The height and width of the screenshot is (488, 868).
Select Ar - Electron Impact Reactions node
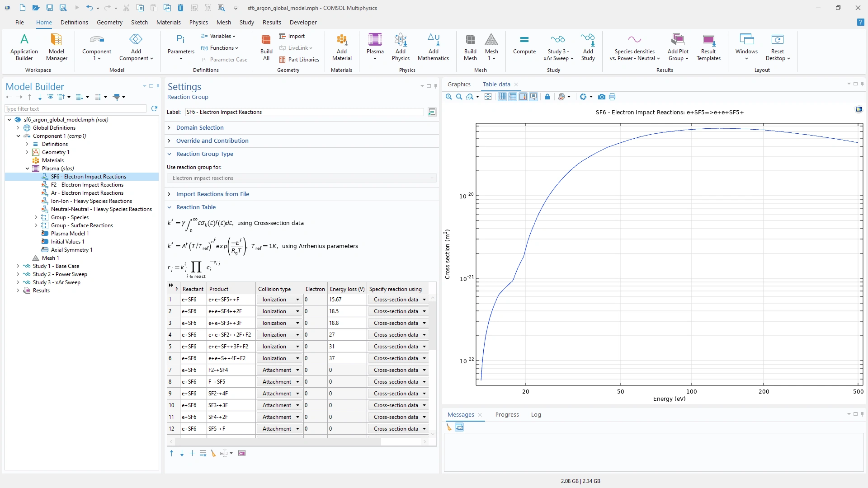(x=87, y=193)
